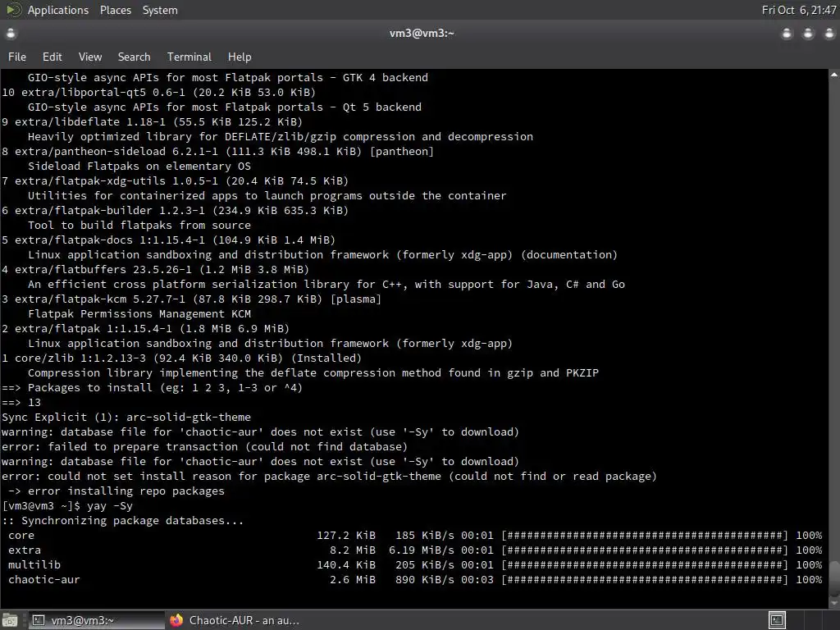Click the Firefox icon in taskbar

click(x=176, y=620)
